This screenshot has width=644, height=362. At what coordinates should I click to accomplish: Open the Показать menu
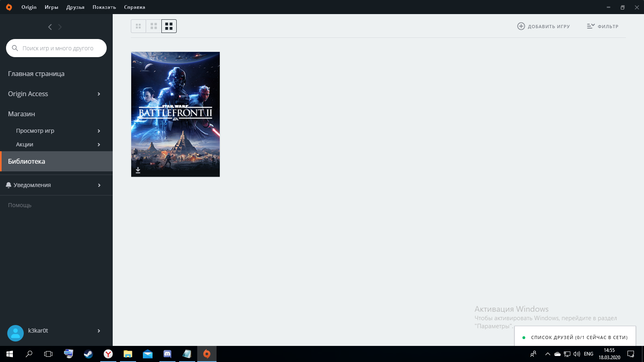(x=104, y=7)
